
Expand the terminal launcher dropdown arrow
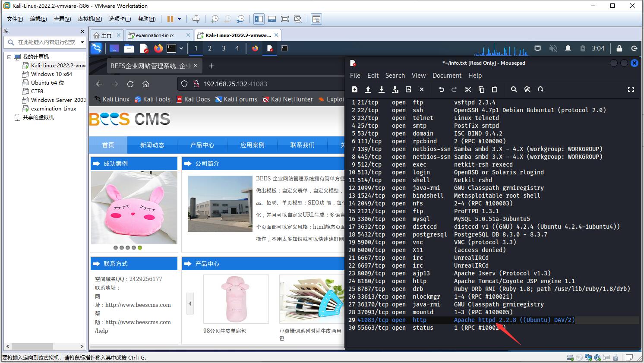click(x=181, y=48)
